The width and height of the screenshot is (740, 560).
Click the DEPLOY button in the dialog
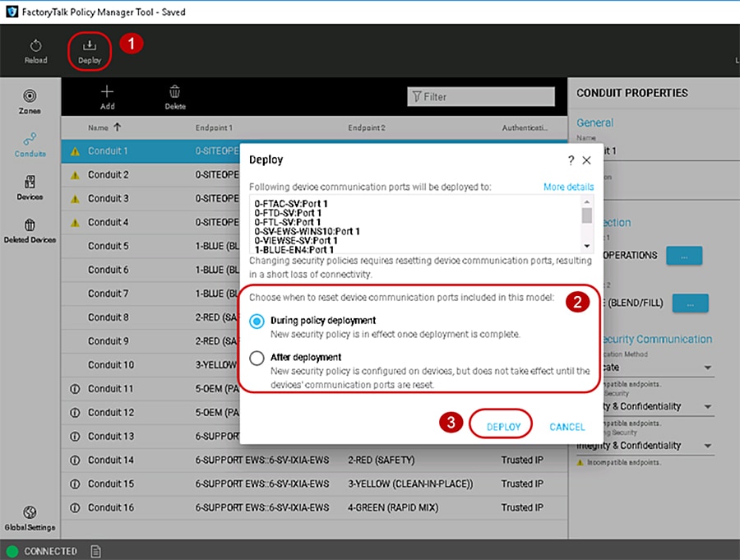pos(503,427)
